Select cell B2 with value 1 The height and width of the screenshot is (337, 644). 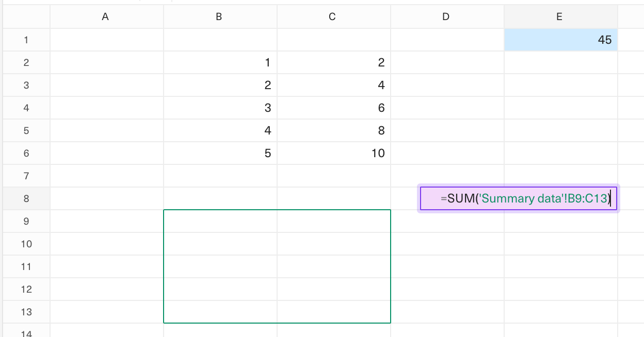point(220,62)
